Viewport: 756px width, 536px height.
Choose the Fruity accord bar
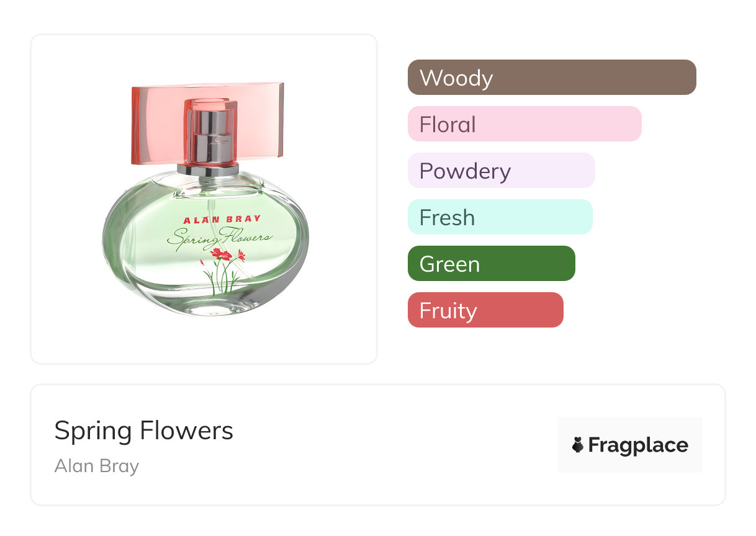[485, 310]
